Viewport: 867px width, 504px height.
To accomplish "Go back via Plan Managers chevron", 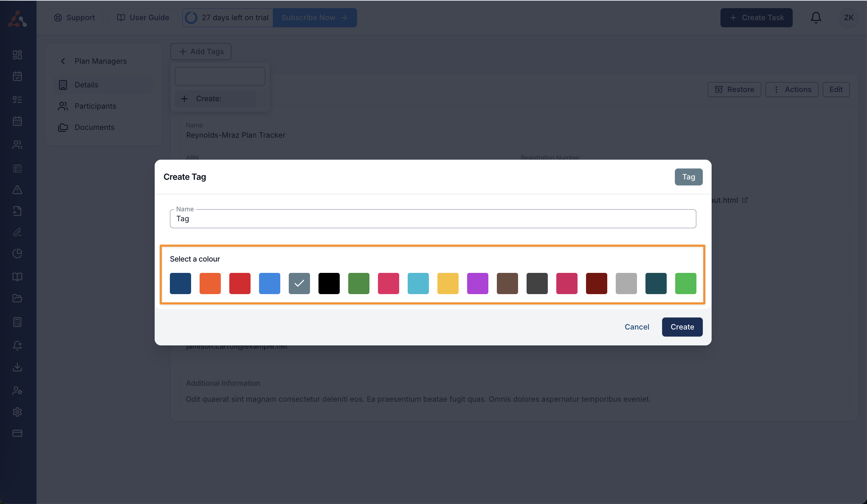I will [x=63, y=61].
